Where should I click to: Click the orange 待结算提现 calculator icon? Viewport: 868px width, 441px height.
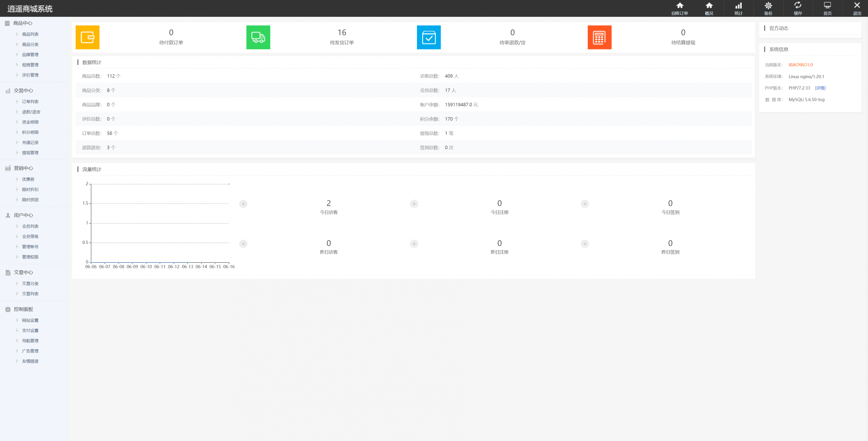point(599,37)
